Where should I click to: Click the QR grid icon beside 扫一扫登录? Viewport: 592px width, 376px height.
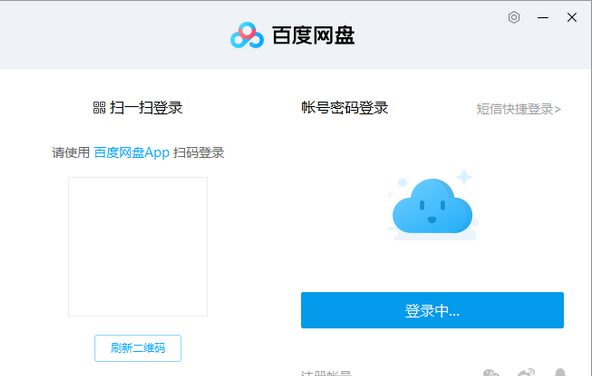[x=99, y=108]
